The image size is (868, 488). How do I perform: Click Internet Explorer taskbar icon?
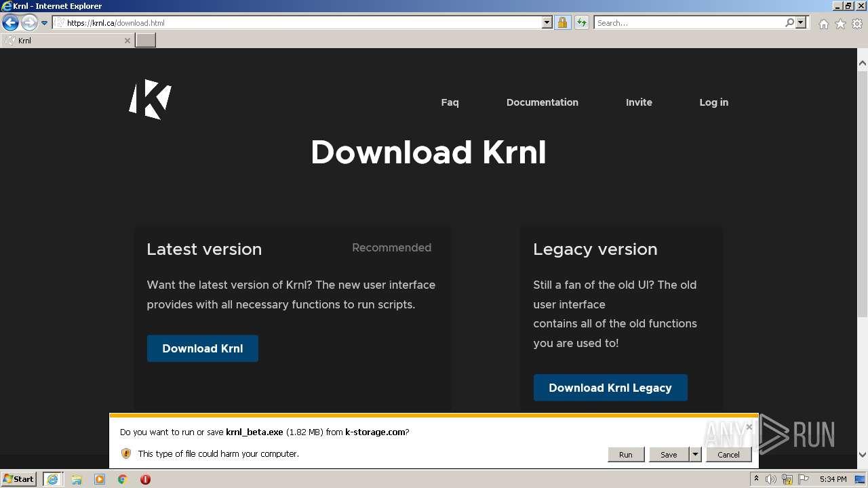point(53,479)
